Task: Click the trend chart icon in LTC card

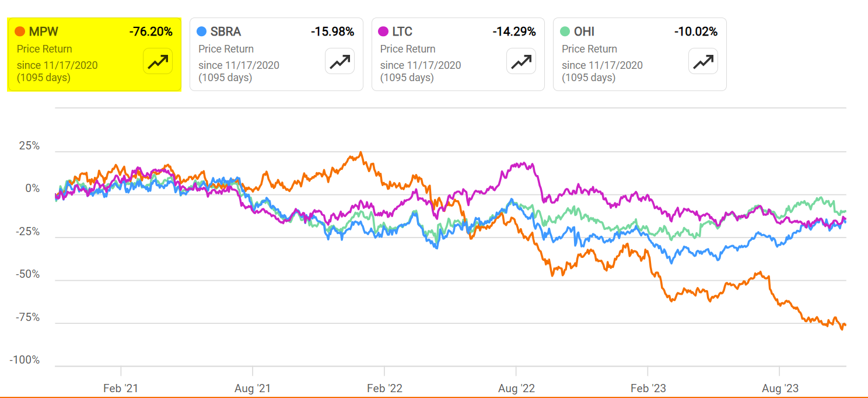Action: click(521, 61)
